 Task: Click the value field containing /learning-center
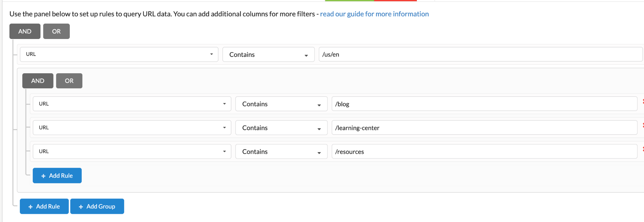click(x=485, y=128)
